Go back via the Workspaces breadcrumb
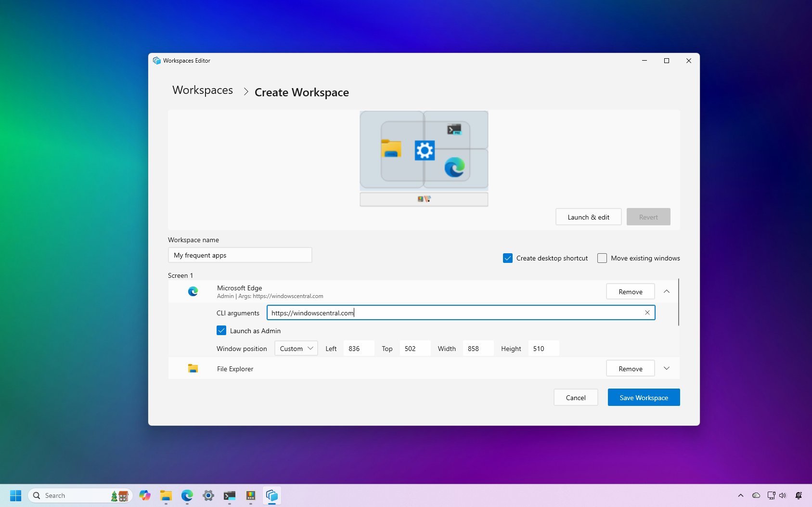The image size is (812, 507). (202, 90)
